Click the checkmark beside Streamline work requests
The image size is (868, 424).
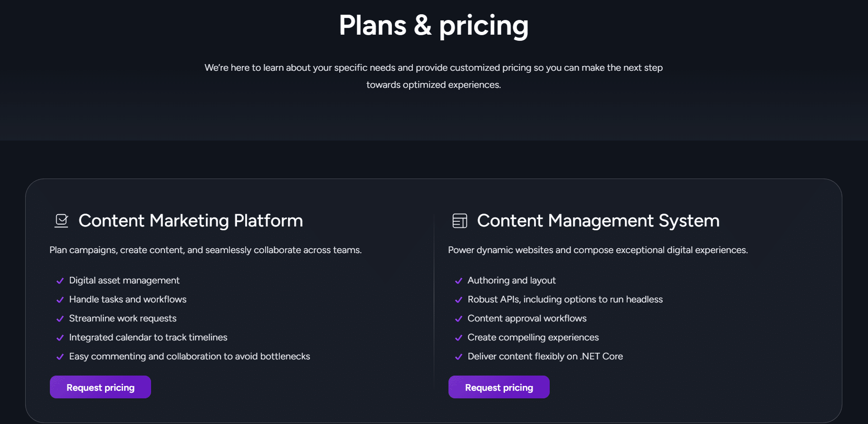(x=59, y=319)
